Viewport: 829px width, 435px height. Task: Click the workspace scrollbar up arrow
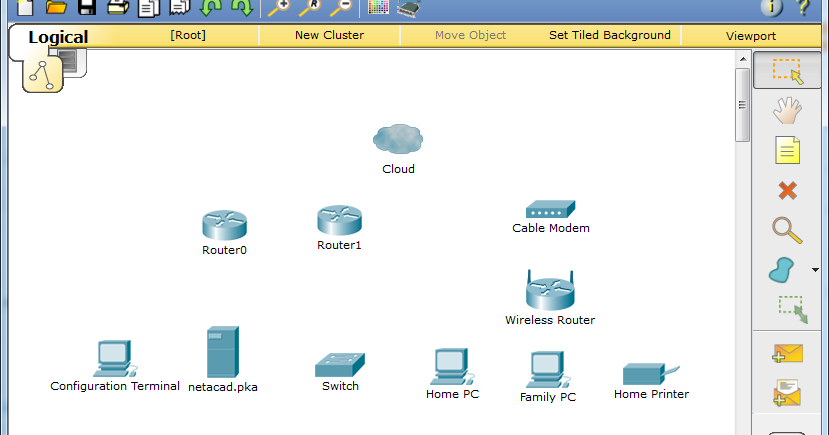coord(743,59)
